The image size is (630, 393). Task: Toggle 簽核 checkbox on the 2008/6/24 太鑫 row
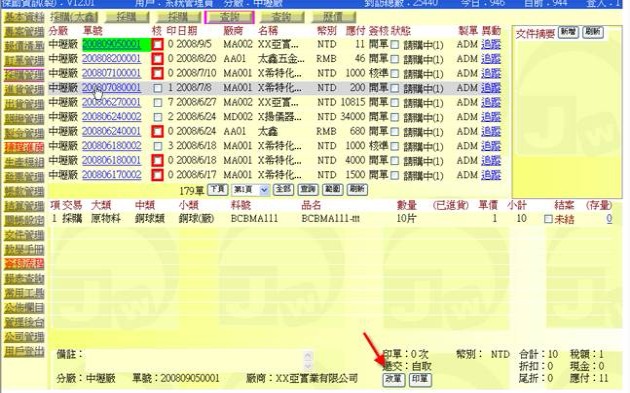tap(395, 132)
